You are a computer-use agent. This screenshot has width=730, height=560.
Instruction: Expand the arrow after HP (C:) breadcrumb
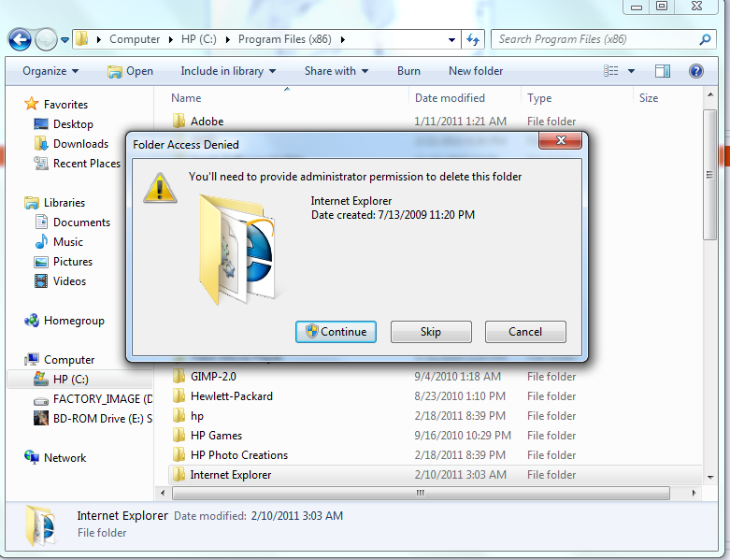[228, 40]
